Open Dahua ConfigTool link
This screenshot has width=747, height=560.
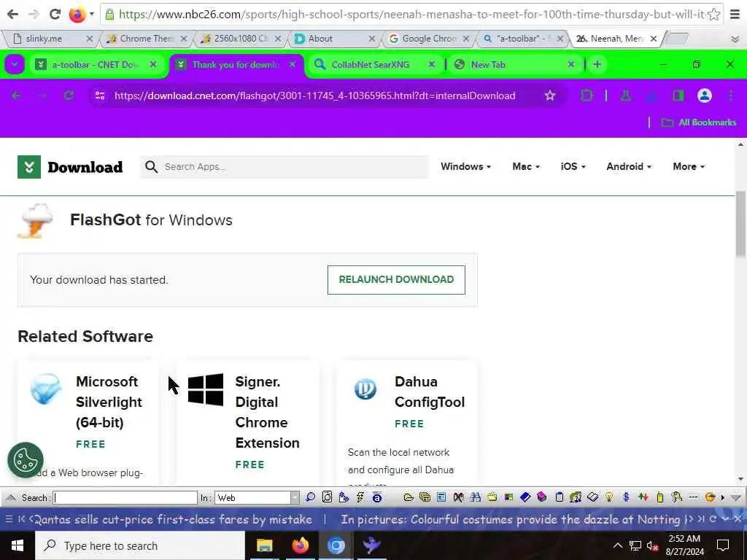point(430,392)
